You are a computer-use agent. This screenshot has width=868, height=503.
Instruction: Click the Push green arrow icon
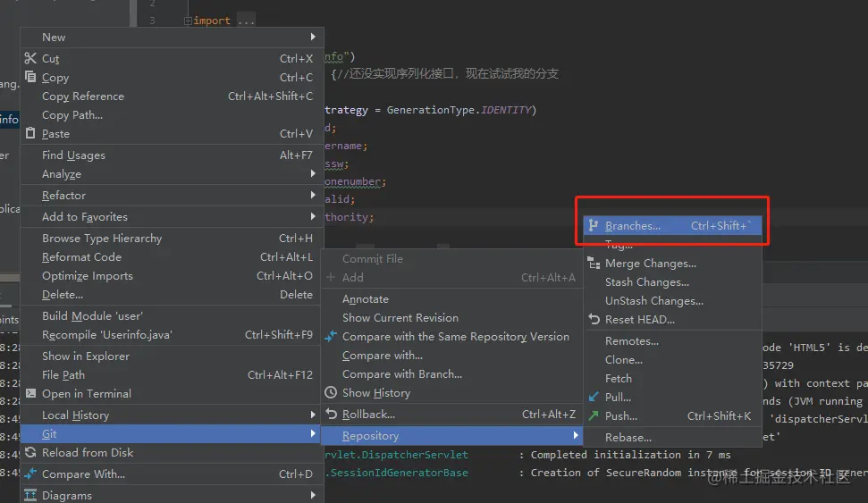click(x=594, y=415)
